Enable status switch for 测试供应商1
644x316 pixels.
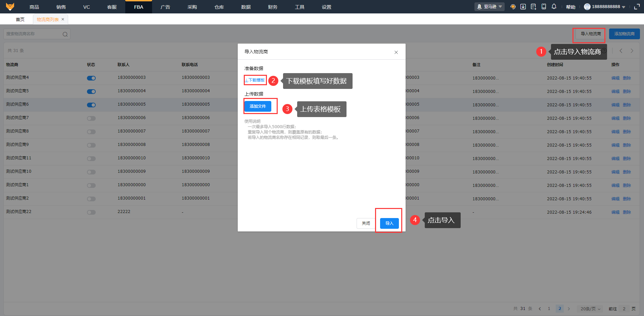91,186
